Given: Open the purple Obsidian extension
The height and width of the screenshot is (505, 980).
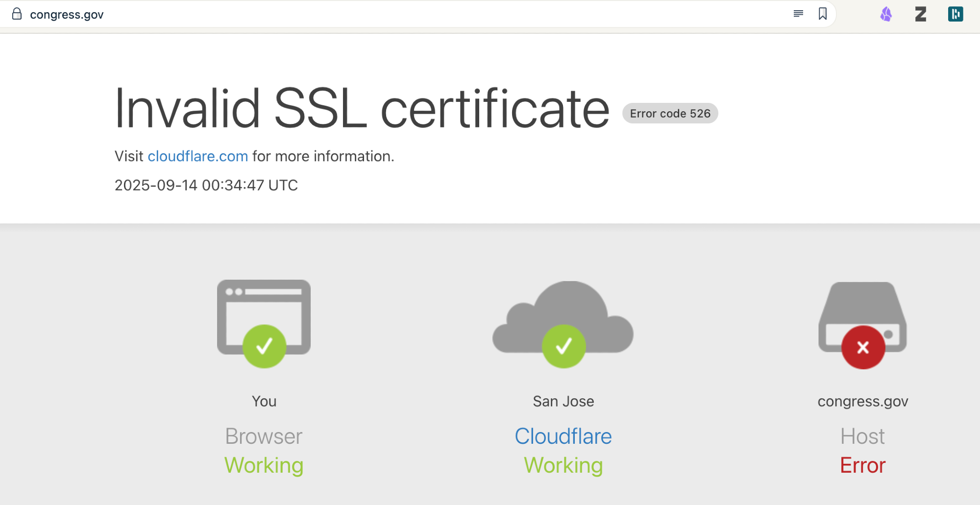Looking at the screenshot, I should (886, 14).
